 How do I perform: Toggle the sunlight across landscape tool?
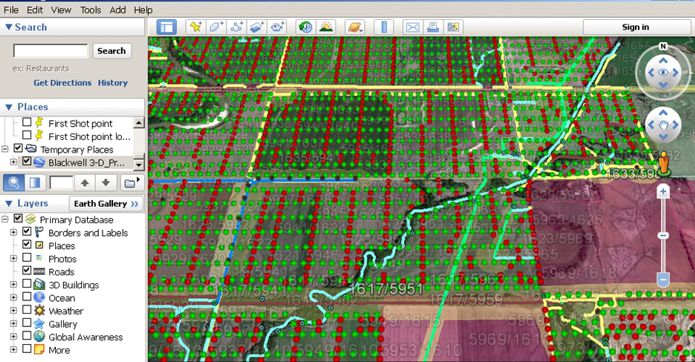pos(326,27)
